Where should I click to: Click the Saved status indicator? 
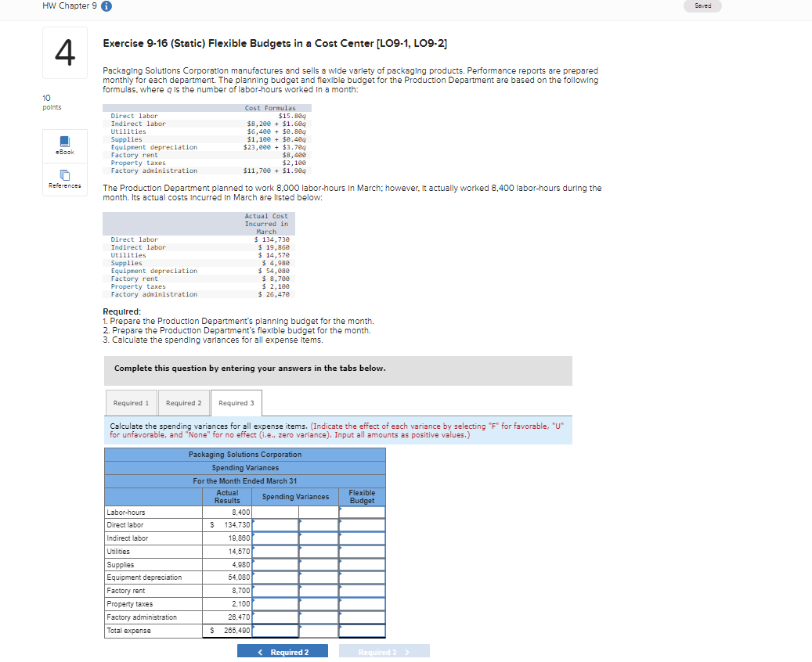[702, 5]
